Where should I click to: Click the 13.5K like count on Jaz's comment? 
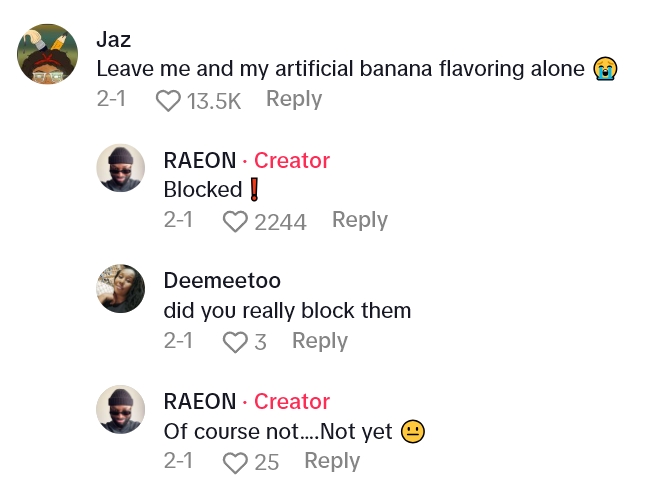click(213, 100)
